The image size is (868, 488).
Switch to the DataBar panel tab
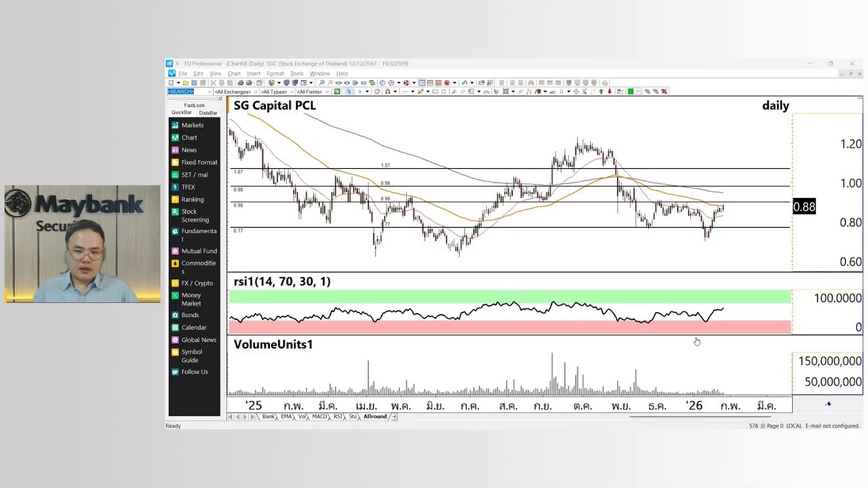tap(208, 113)
